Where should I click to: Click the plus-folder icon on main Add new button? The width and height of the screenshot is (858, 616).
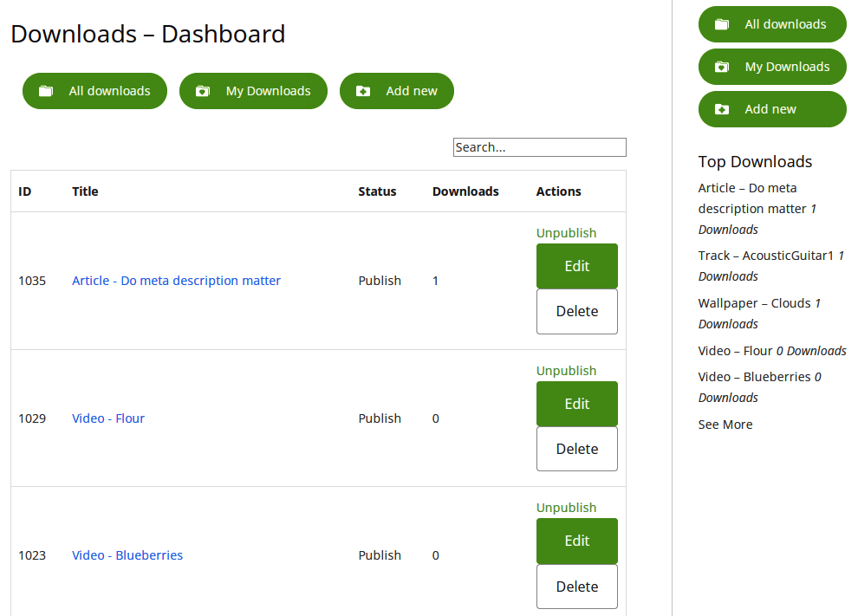click(x=363, y=91)
